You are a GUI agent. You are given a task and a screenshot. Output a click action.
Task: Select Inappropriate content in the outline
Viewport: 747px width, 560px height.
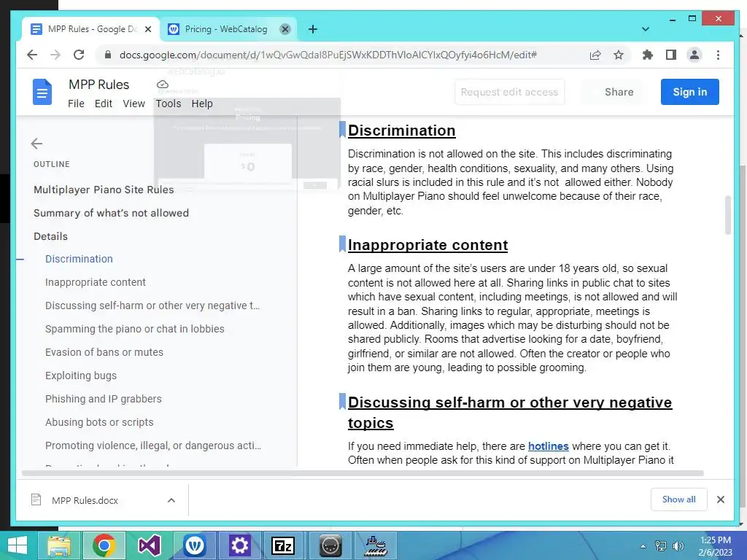(96, 282)
